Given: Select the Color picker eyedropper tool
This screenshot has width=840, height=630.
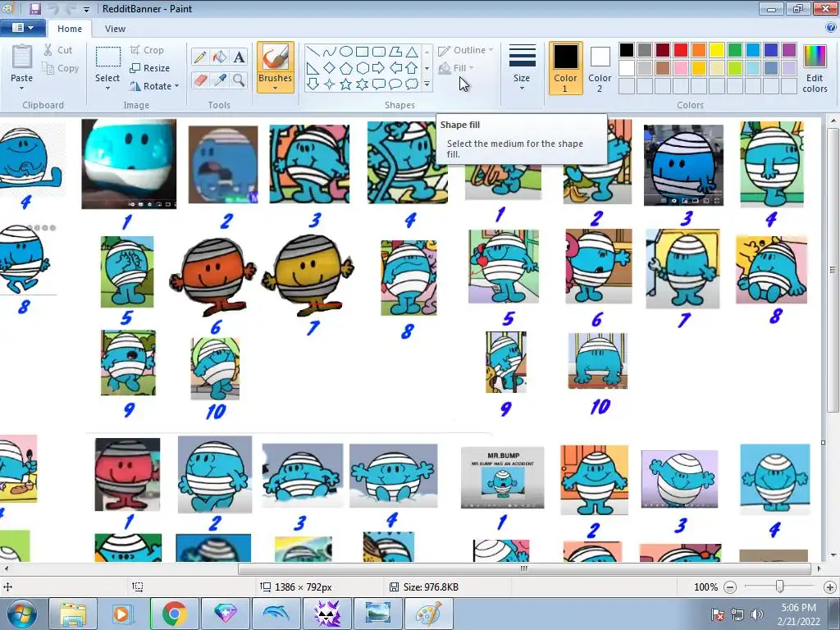Looking at the screenshot, I should coord(220,80).
